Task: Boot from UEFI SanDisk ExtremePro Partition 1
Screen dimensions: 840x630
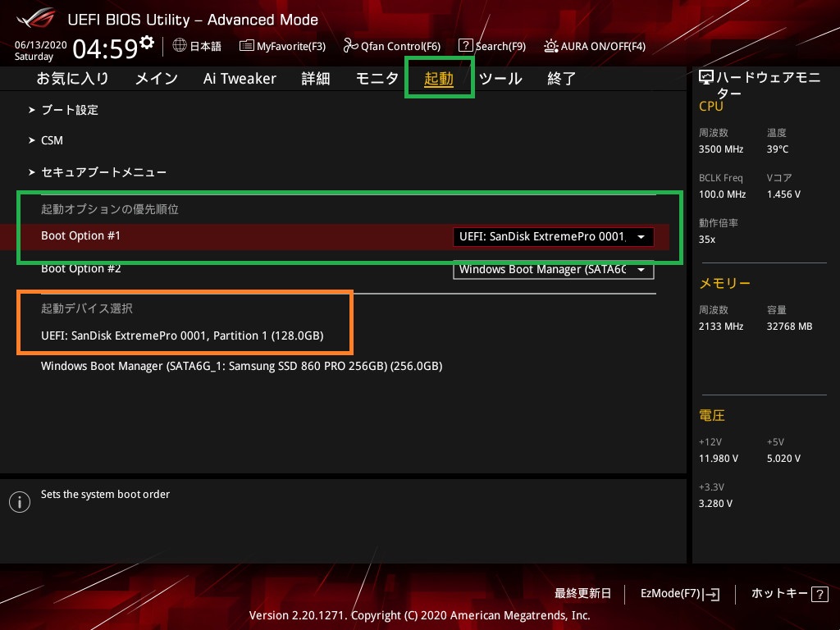Action: (182, 336)
